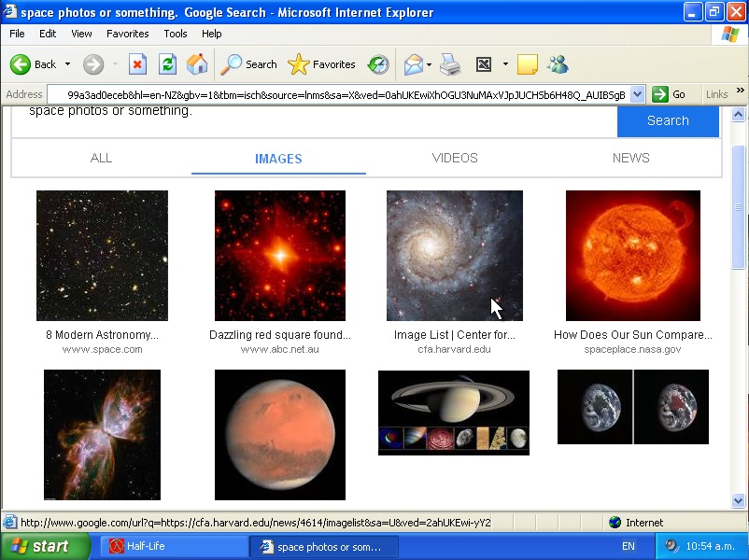Click the spiral galaxy image thumbnail
The height and width of the screenshot is (560, 749).
pos(455,256)
